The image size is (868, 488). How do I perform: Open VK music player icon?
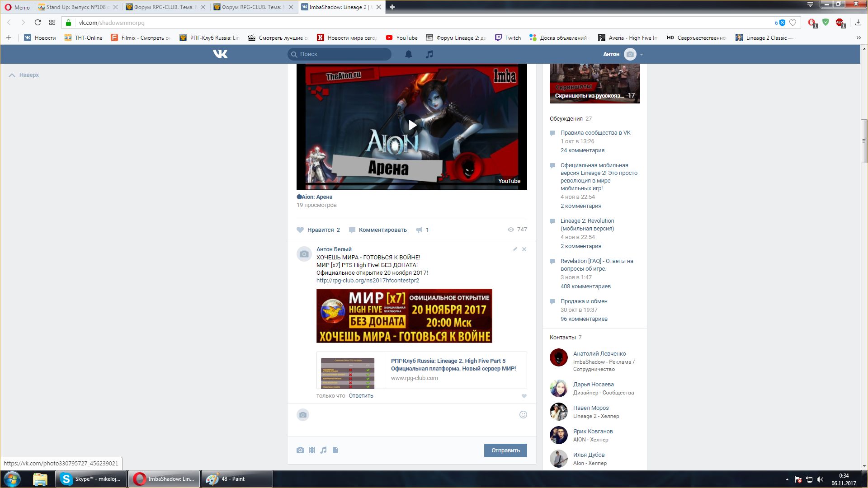coord(429,54)
